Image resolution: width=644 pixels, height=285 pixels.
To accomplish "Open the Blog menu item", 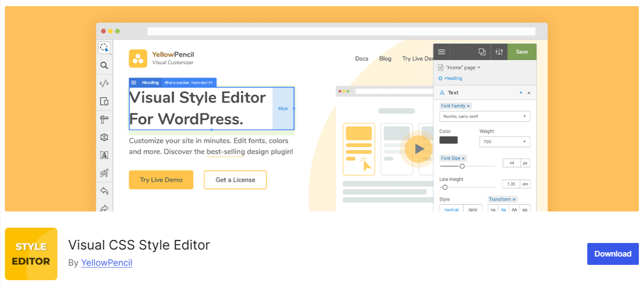I will [x=385, y=59].
